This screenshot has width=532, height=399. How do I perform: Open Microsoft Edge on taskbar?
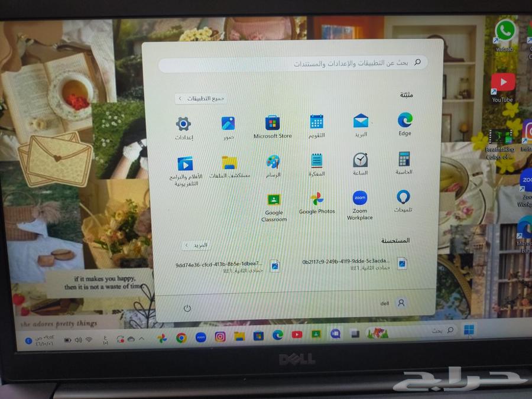pos(278,335)
